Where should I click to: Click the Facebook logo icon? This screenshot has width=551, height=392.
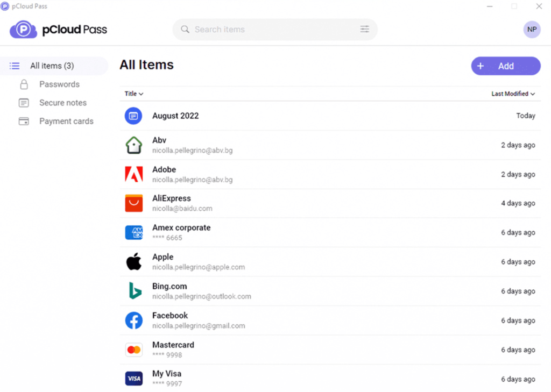(133, 320)
